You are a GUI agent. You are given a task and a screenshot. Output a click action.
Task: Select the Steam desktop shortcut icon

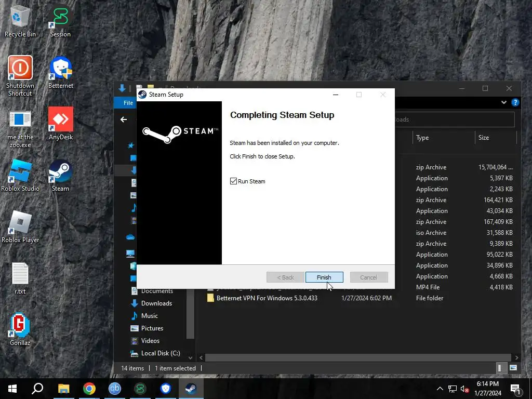coord(60,176)
